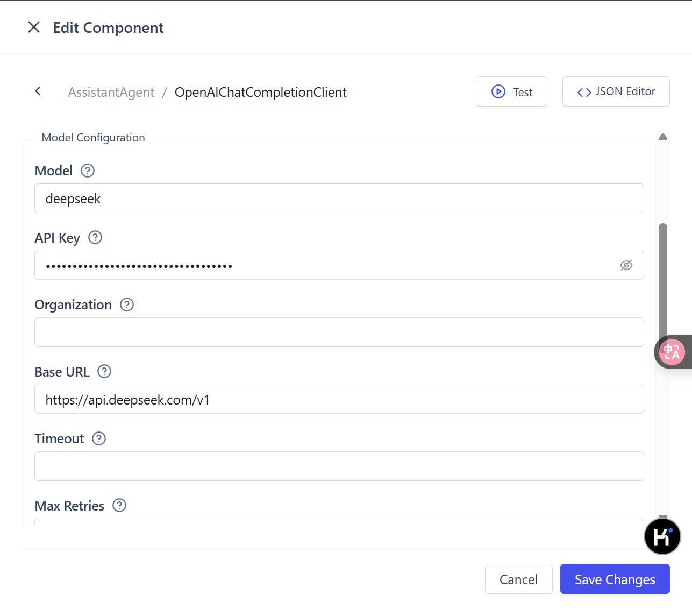Show help for the Timeout field

coord(99,438)
